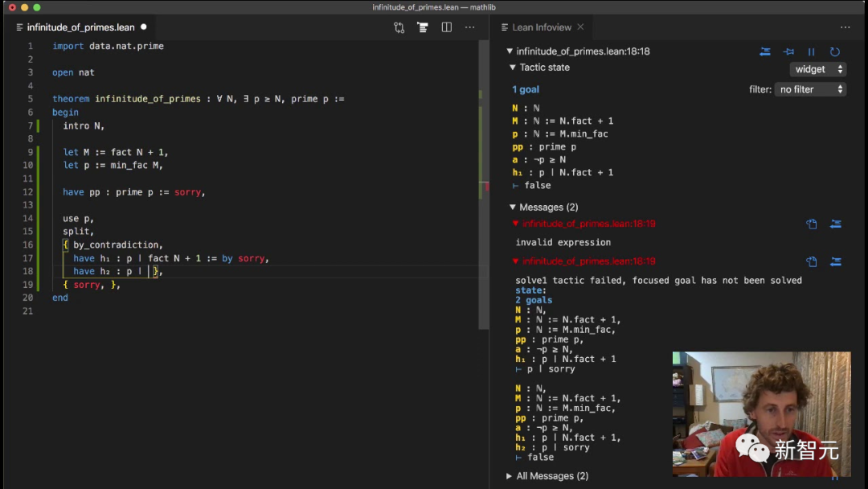Screen dimensions: 868x489
Task: Expand the All Messages (2) section
Action: pyautogui.click(x=509, y=476)
